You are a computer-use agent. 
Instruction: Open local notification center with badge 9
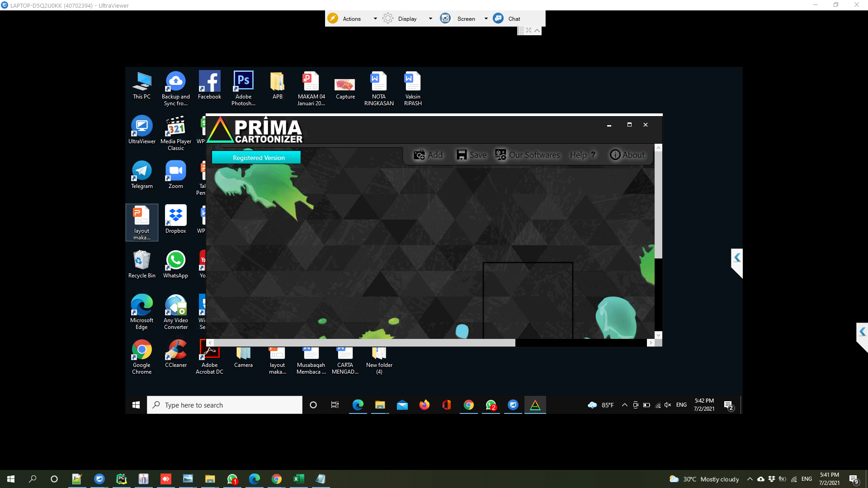pyautogui.click(x=854, y=479)
